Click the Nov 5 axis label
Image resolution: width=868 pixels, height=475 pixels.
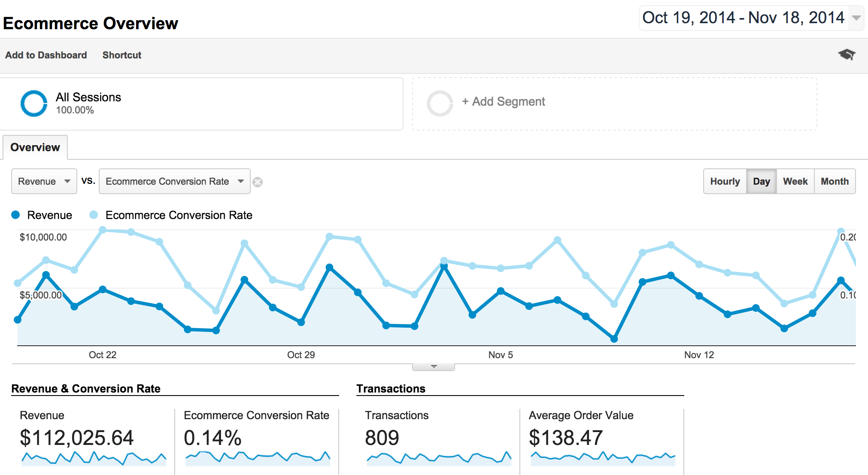[x=501, y=355]
